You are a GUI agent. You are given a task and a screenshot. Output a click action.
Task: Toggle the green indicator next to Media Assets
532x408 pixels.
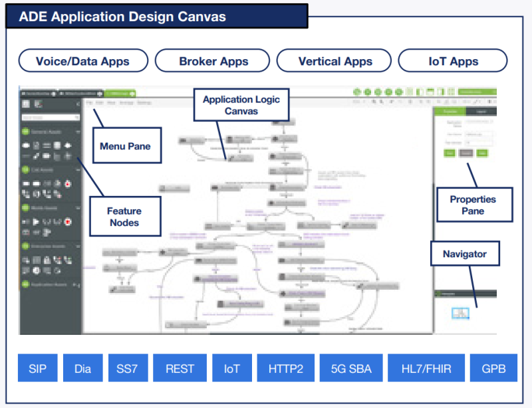point(25,208)
